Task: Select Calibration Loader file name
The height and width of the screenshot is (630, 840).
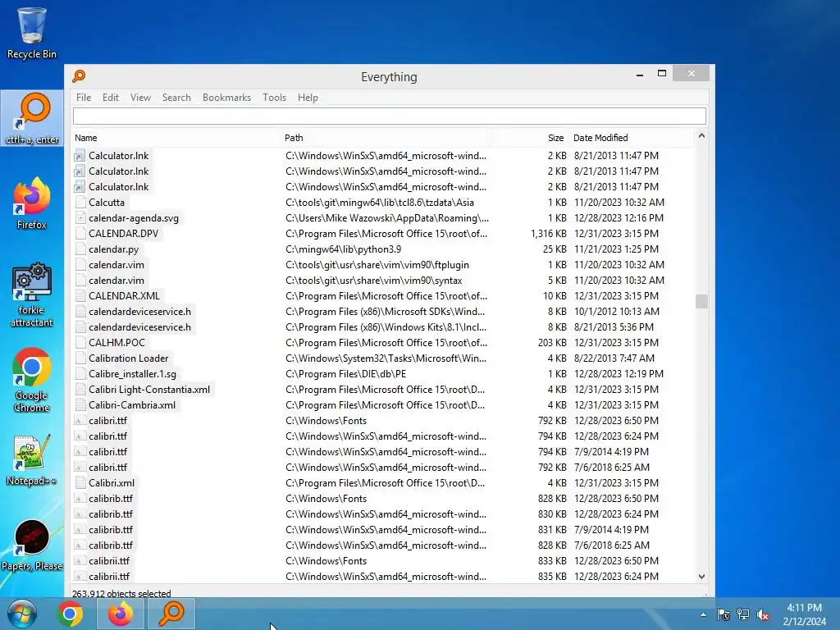Action: [x=129, y=358]
